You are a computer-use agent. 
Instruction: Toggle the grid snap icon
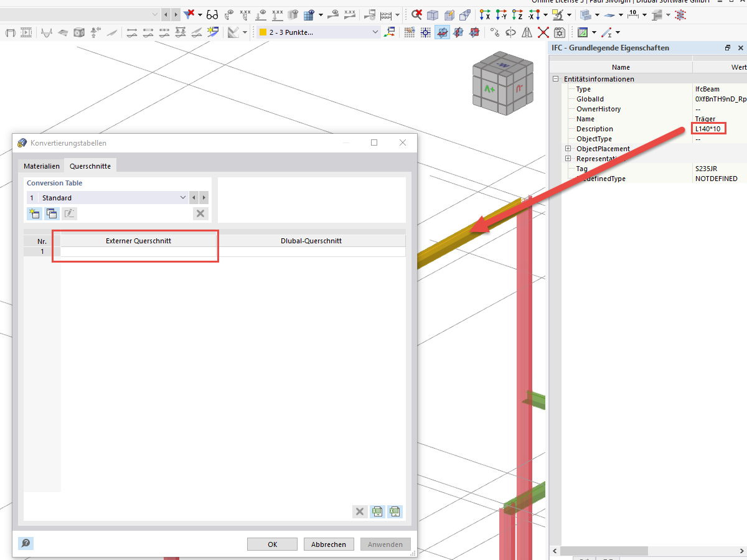click(x=410, y=32)
